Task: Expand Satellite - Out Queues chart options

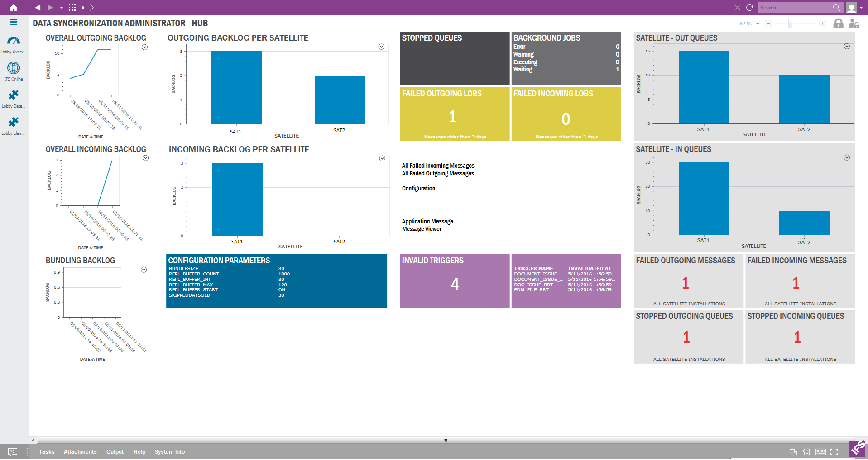Action: pyautogui.click(x=847, y=47)
